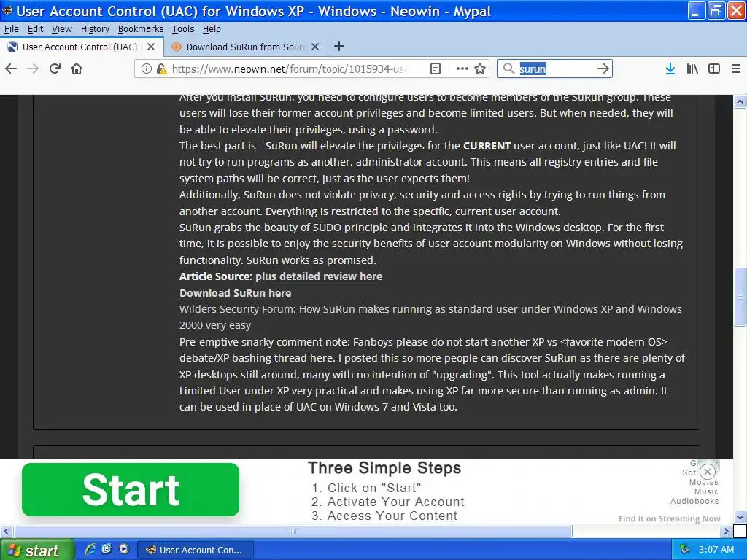Image resolution: width=747 pixels, height=560 pixels.
Task: Click the Article Source label
Action: (215, 276)
